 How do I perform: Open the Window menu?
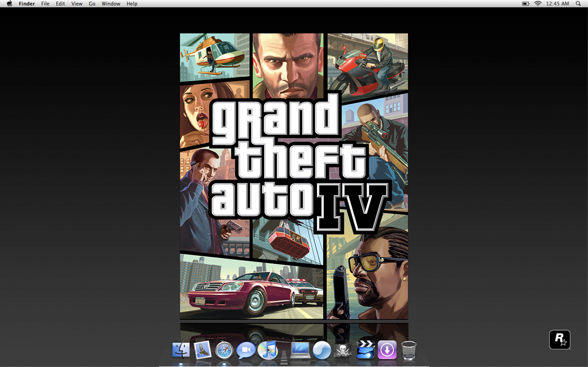tap(111, 4)
